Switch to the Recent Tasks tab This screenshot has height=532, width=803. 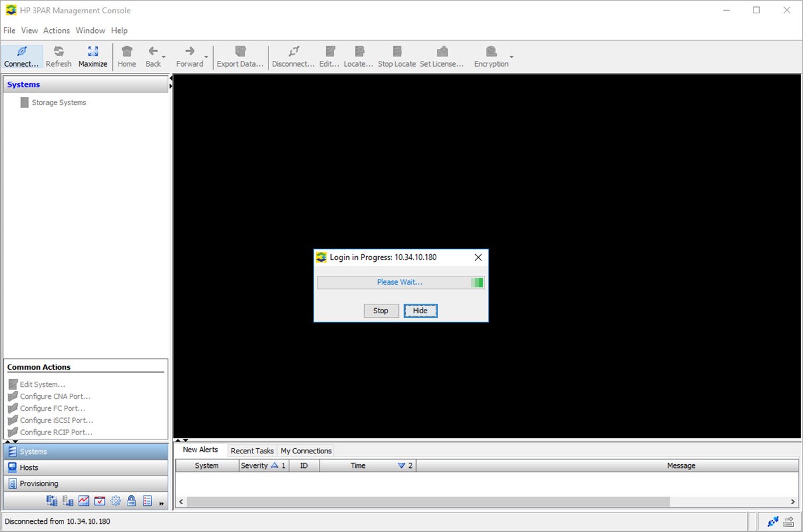(252, 451)
